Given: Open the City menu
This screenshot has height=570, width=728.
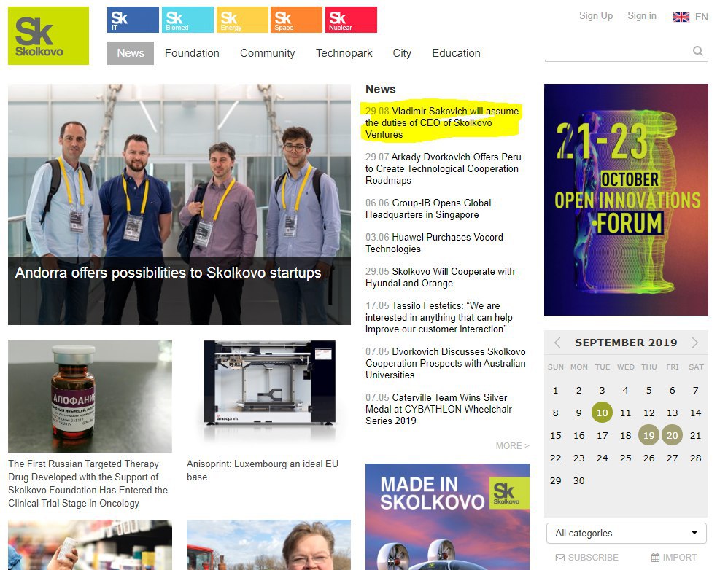Looking at the screenshot, I should (402, 53).
